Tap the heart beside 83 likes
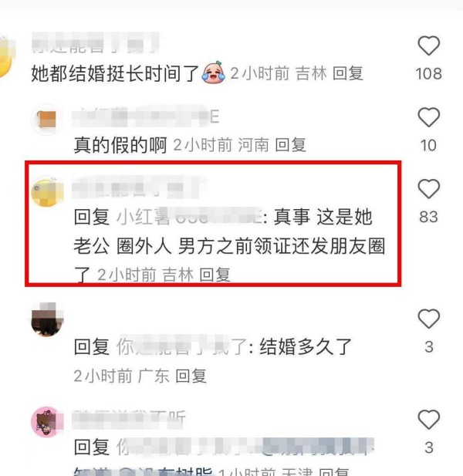The height and width of the screenshot is (476, 463). pos(429,189)
